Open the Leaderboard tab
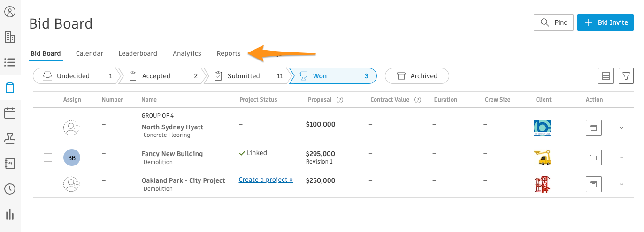 click(138, 53)
